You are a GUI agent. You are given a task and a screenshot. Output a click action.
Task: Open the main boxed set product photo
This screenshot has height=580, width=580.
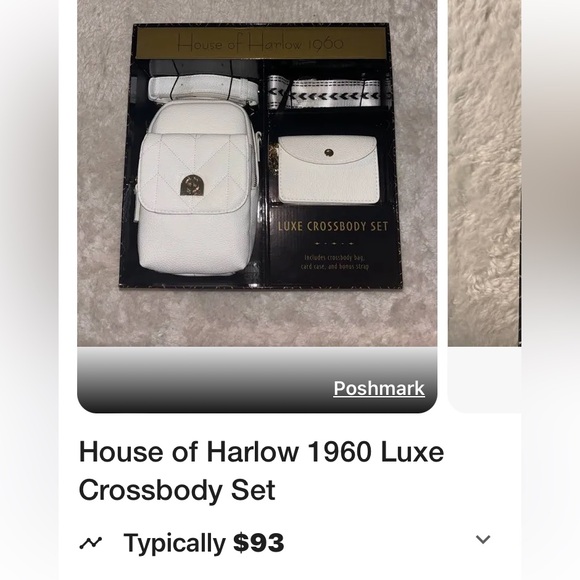click(257, 173)
